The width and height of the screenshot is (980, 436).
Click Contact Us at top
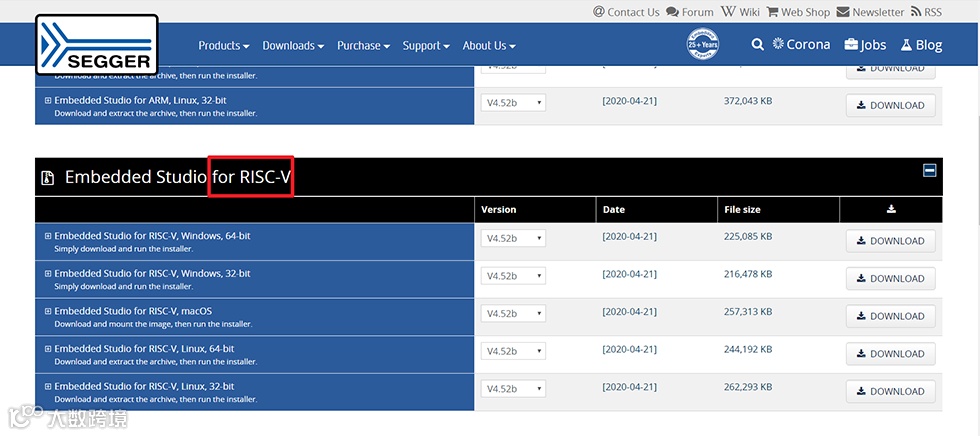point(626,12)
